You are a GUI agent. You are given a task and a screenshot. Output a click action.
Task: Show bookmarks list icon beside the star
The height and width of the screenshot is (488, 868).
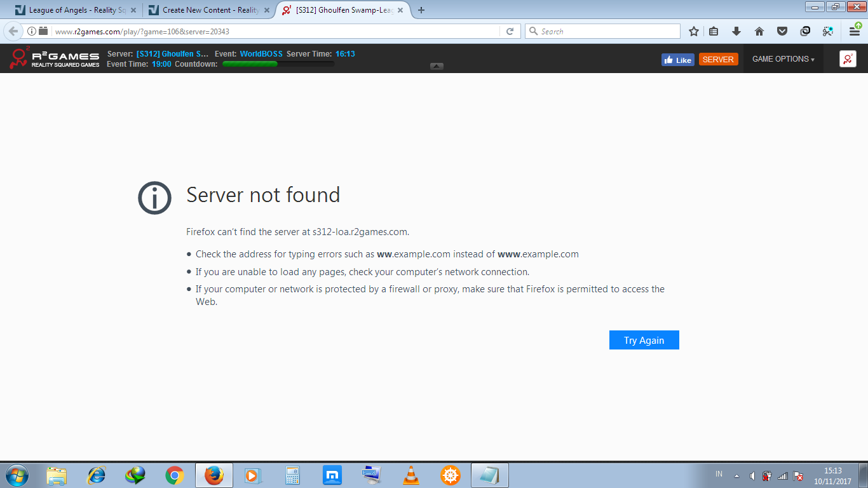coord(714,31)
